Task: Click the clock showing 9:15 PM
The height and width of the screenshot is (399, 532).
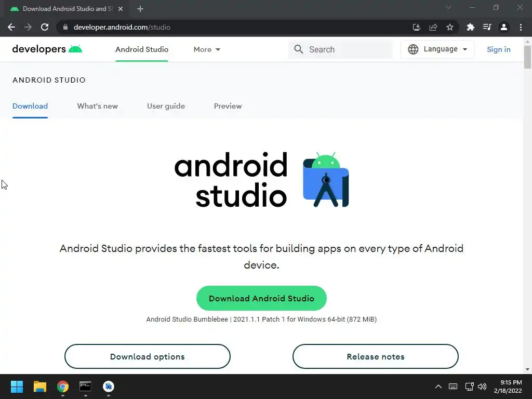Action: (x=511, y=382)
